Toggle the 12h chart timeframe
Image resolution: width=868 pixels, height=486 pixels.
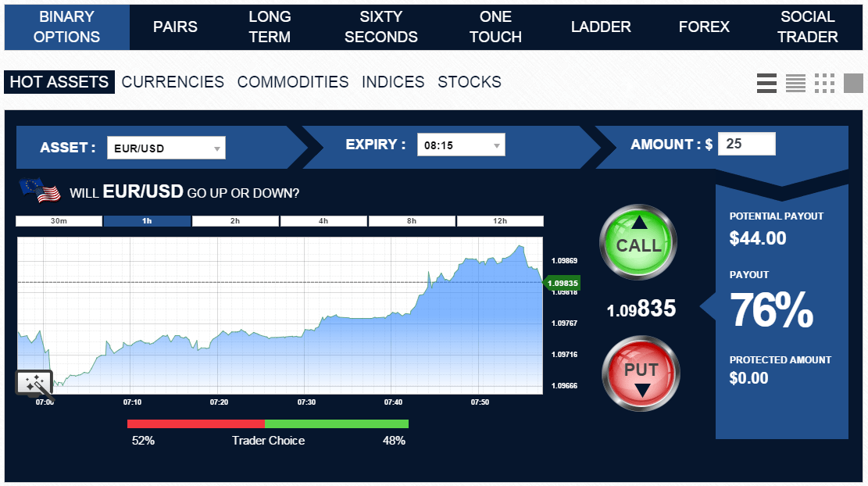click(x=499, y=220)
